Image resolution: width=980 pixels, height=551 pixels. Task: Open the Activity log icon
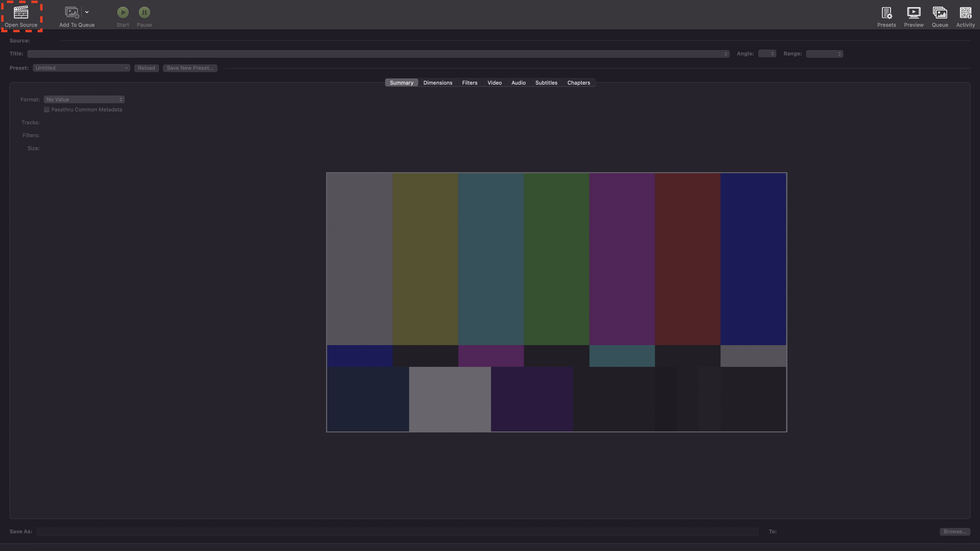pyautogui.click(x=965, y=13)
